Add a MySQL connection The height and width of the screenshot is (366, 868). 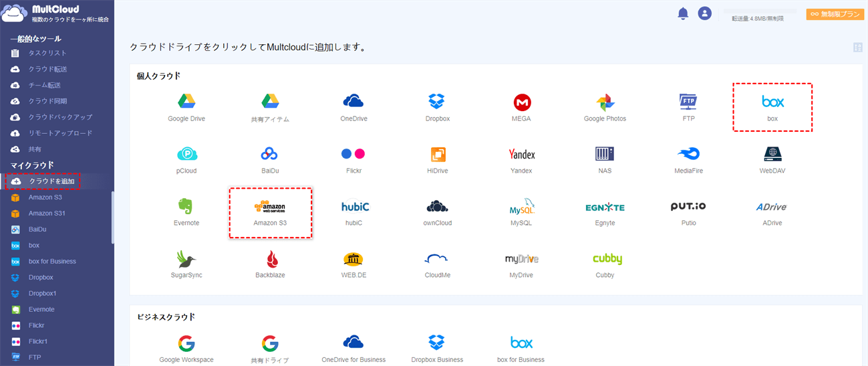[521, 212]
